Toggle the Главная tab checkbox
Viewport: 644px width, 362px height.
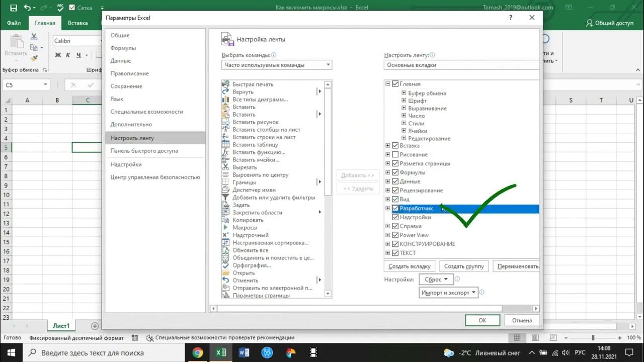click(395, 84)
